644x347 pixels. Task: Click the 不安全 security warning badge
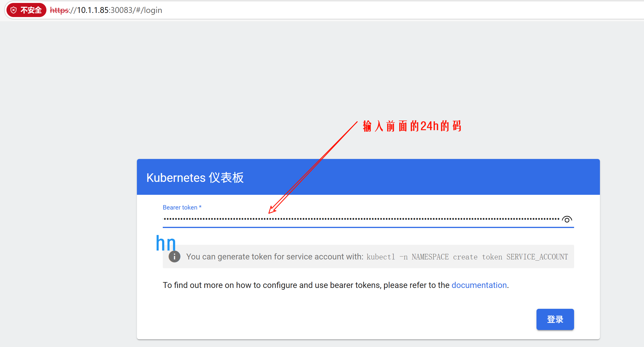pyautogui.click(x=26, y=10)
